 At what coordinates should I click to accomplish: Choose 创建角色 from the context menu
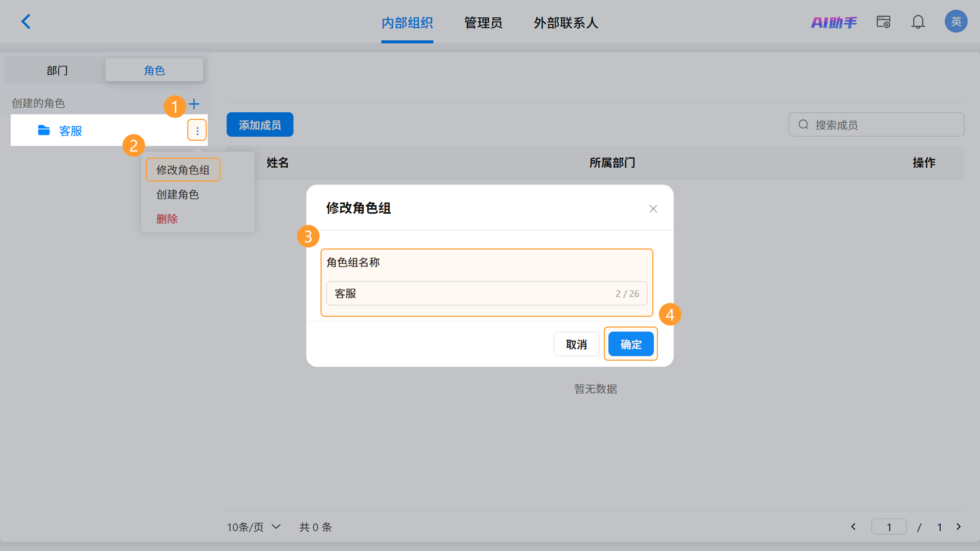pos(178,194)
